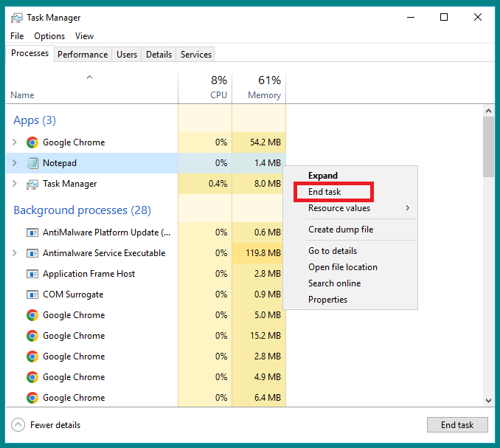Image resolution: width=500 pixels, height=448 pixels.
Task: Switch to the Performance tab
Action: pyautogui.click(x=83, y=55)
